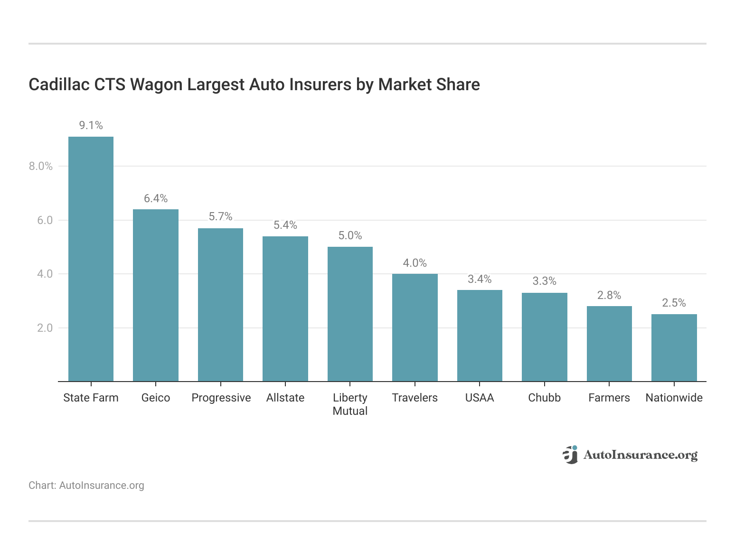Select the Travelers bar

click(x=415, y=327)
